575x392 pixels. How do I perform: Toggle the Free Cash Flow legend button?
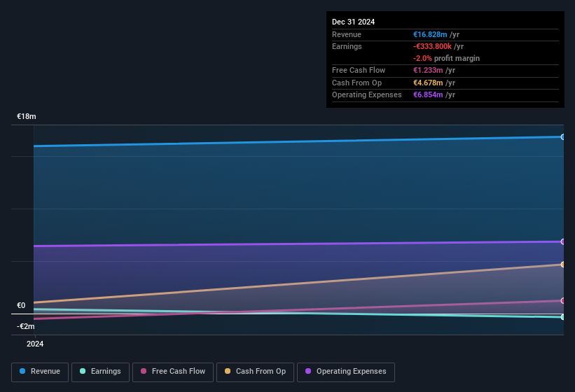pyautogui.click(x=173, y=372)
